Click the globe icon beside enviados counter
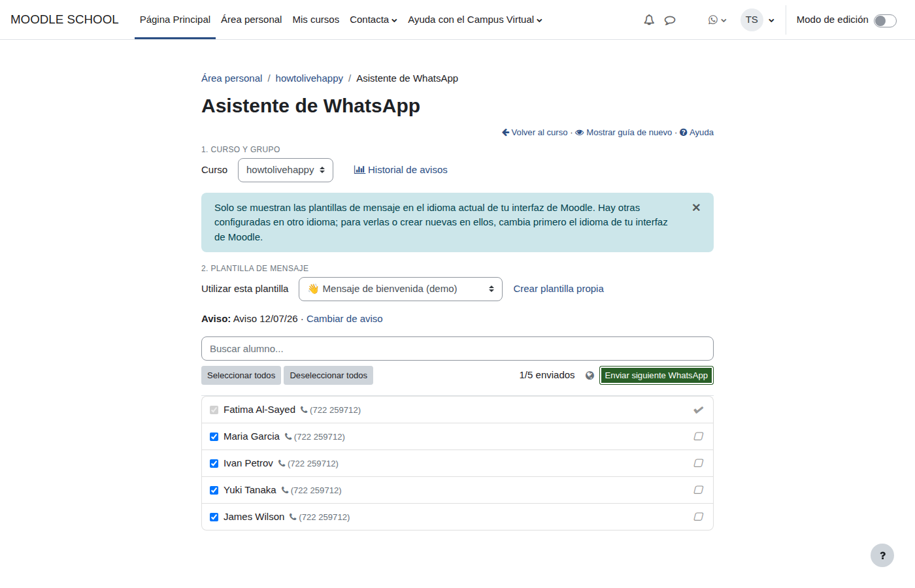Image resolution: width=915 pixels, height=588 pixels. click(x=590, y=376)
